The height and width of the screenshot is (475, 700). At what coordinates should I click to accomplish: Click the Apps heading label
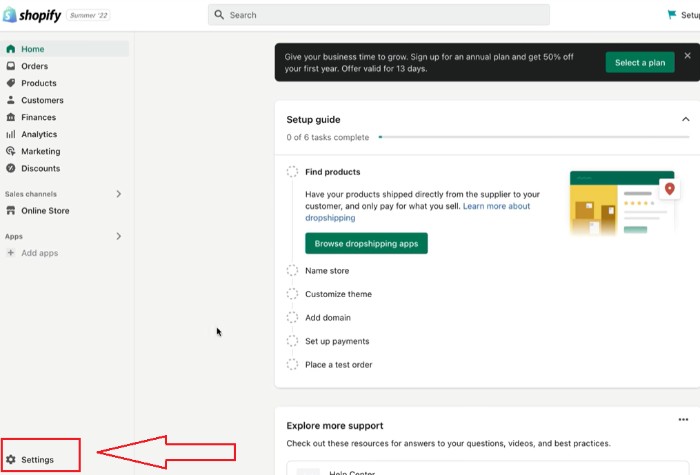coord(14,236)
